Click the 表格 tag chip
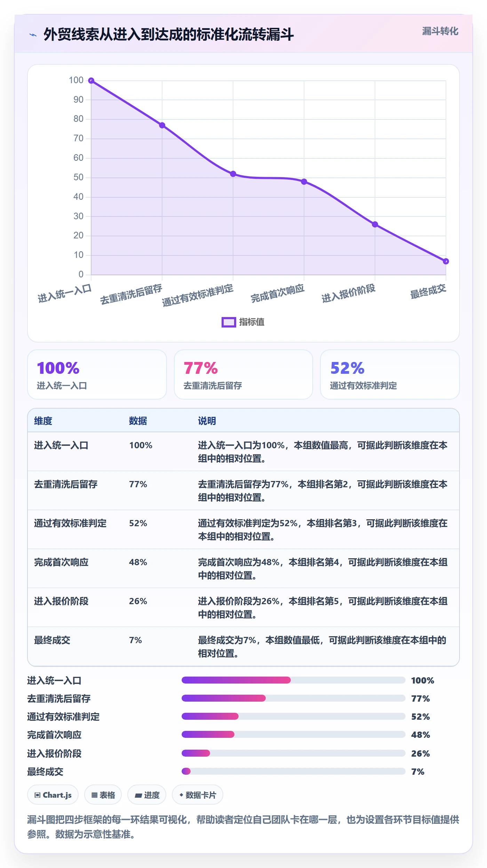This screenshot has width=487, height=868. tap(103, 795)
